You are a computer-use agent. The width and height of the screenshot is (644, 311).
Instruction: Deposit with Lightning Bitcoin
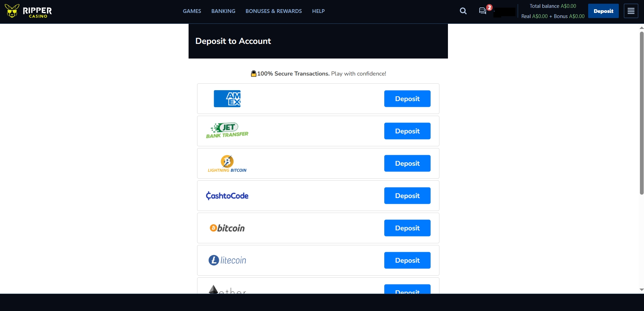click(x=407, y=163)
